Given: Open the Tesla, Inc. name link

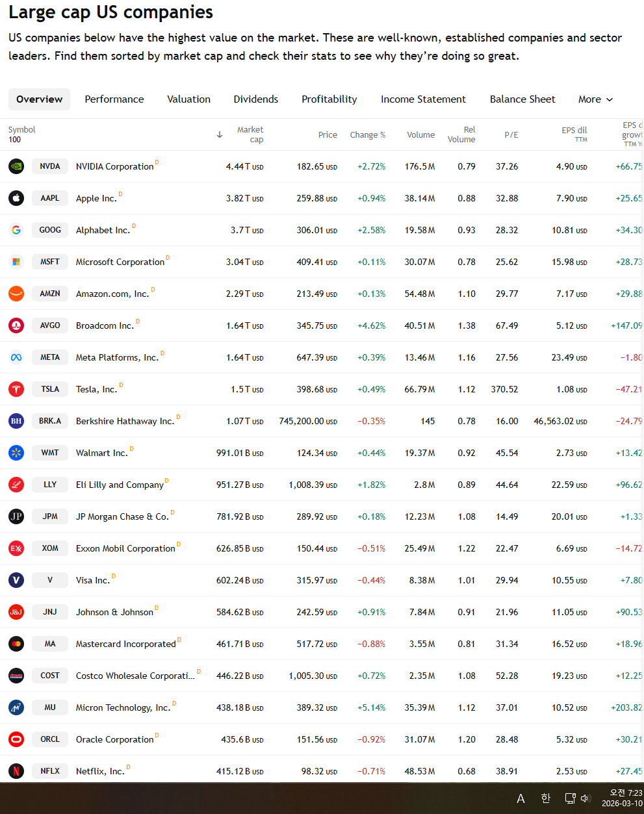Looking at the screenshot, I should [x=97, y=389].
